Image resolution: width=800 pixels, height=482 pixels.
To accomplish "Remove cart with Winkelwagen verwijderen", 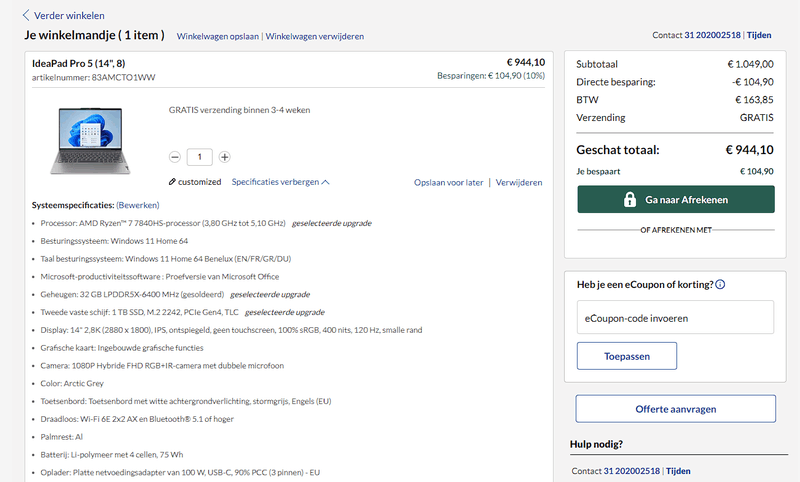I will coord(314,36).
